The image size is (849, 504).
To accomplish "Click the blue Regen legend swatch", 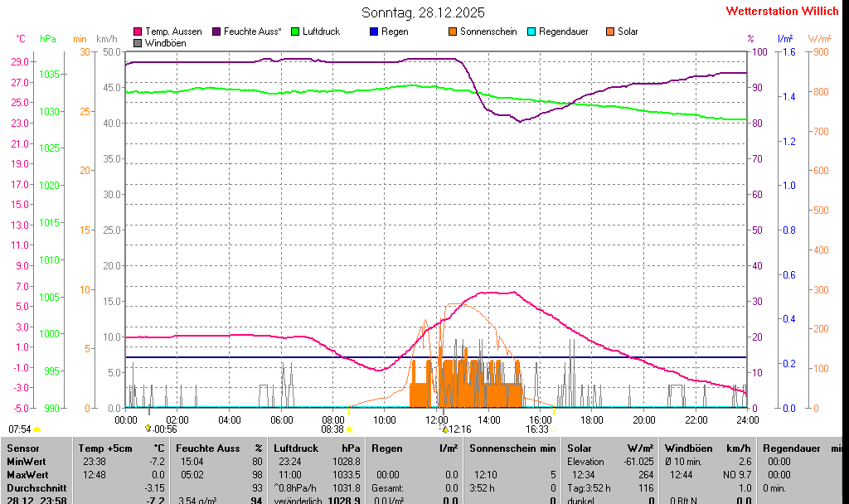I will pyautogui.click(x=373, y=31).
